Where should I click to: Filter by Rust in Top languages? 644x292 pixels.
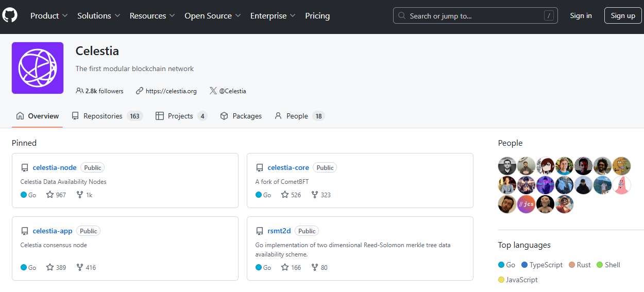click(x=580, y=265)
